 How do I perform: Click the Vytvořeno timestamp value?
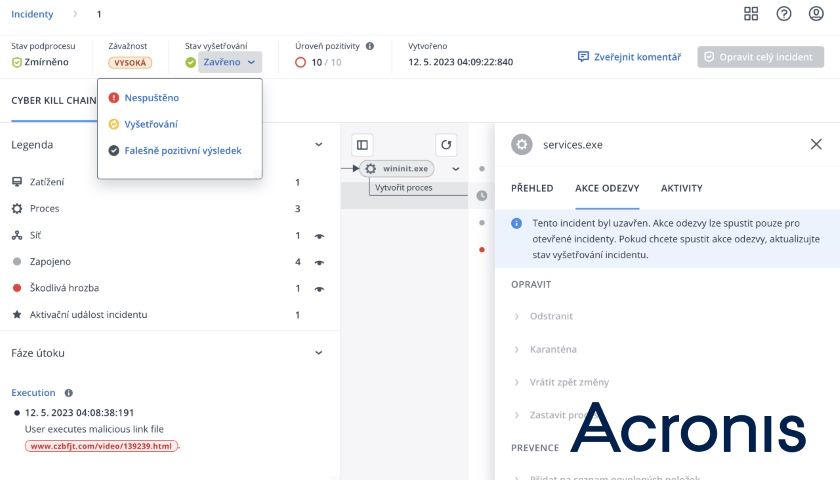click(x=461, y=62)
